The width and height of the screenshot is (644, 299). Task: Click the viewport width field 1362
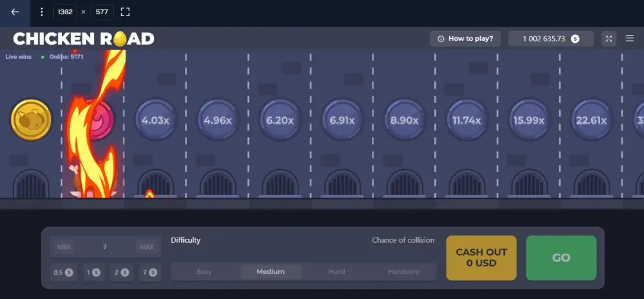(x=65, y=12)
